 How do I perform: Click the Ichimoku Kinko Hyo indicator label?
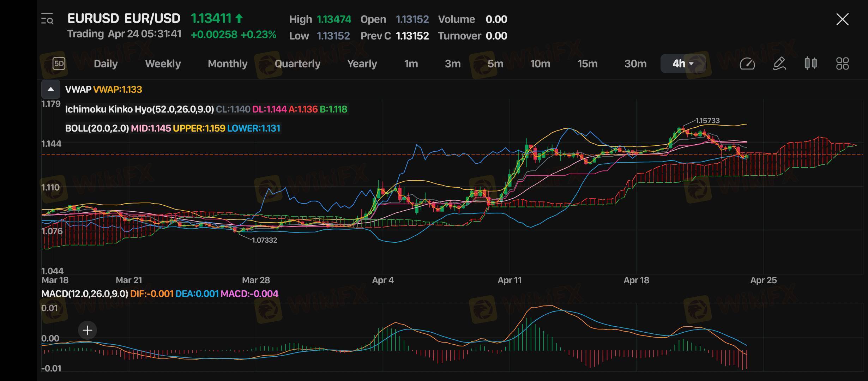point(139,109)
